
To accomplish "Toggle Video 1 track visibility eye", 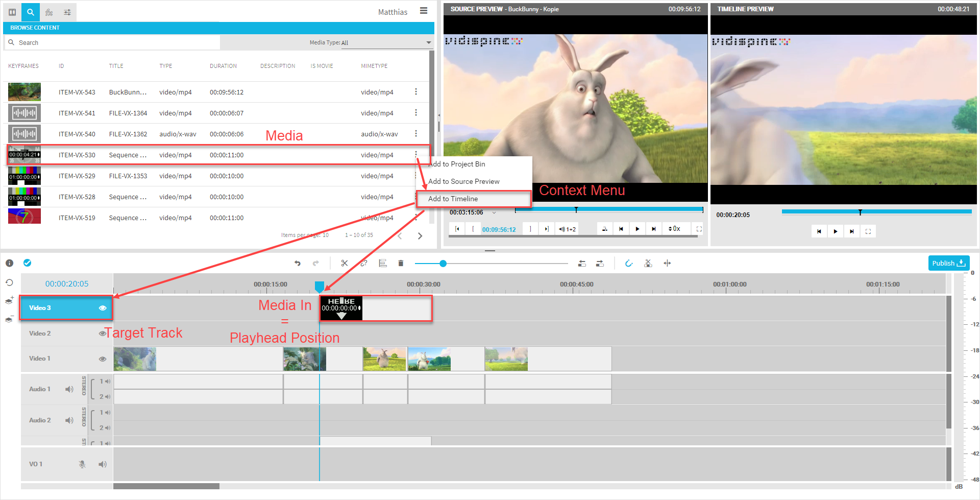I will click(103, 359).
